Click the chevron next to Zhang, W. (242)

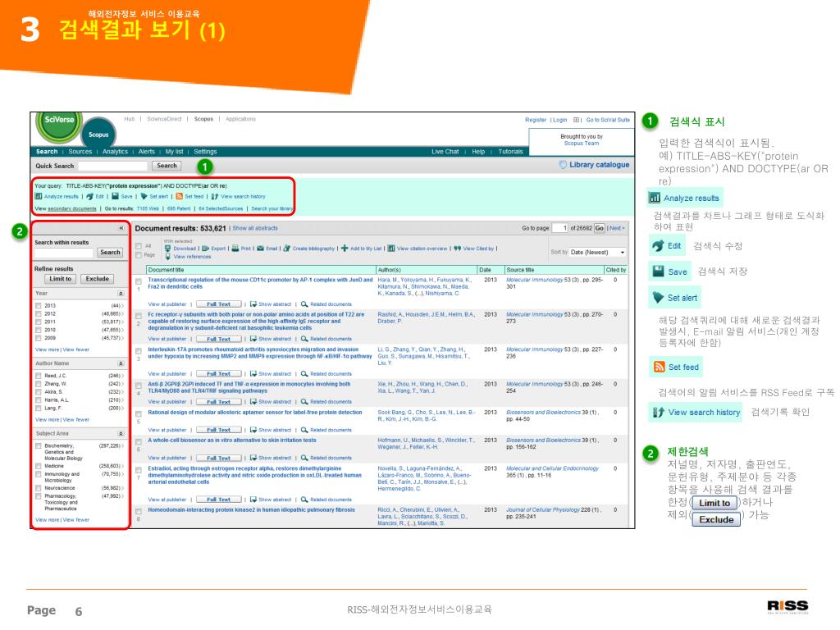coord(122,384)
